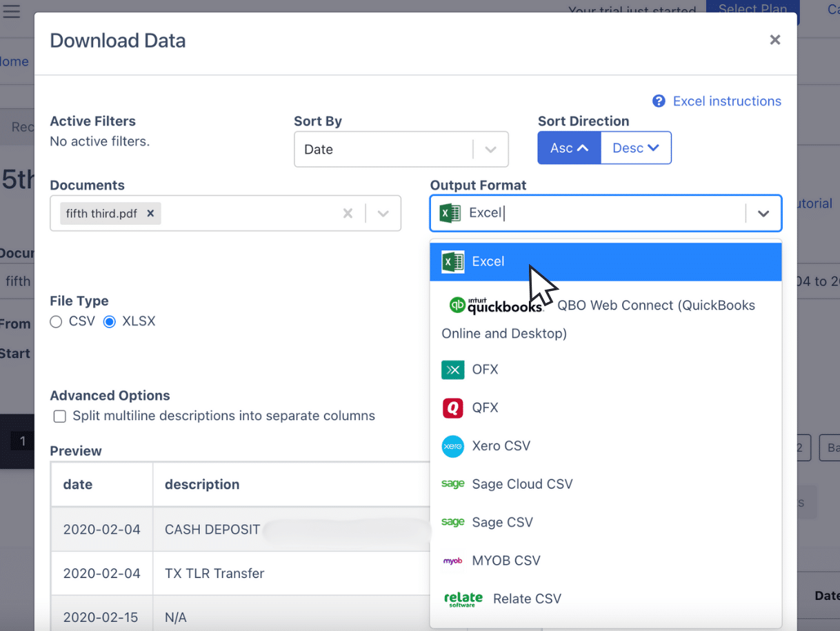The width and height of the screenshot is (840, 631).
Task: Select the XLSX file type radio
Action: 109,321
